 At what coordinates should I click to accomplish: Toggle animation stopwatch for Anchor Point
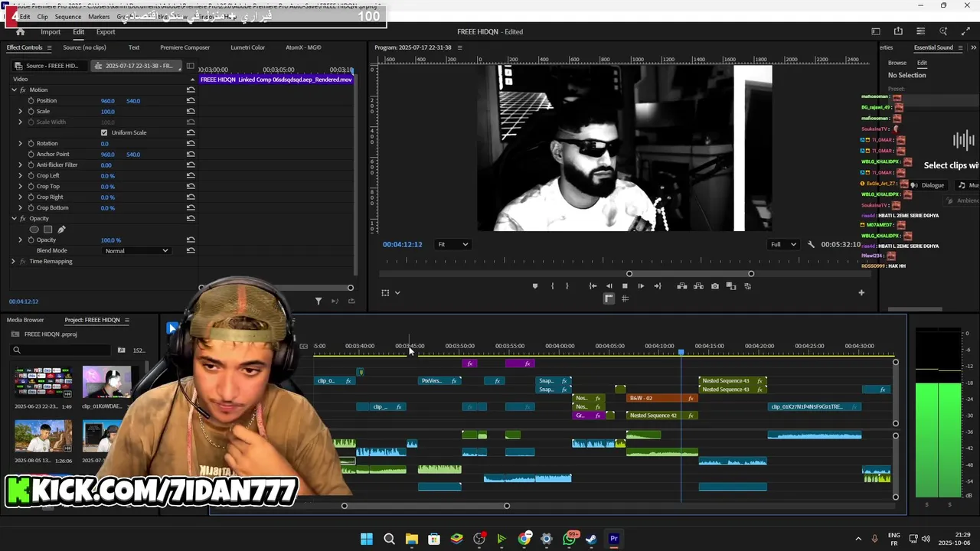(31, 154)
